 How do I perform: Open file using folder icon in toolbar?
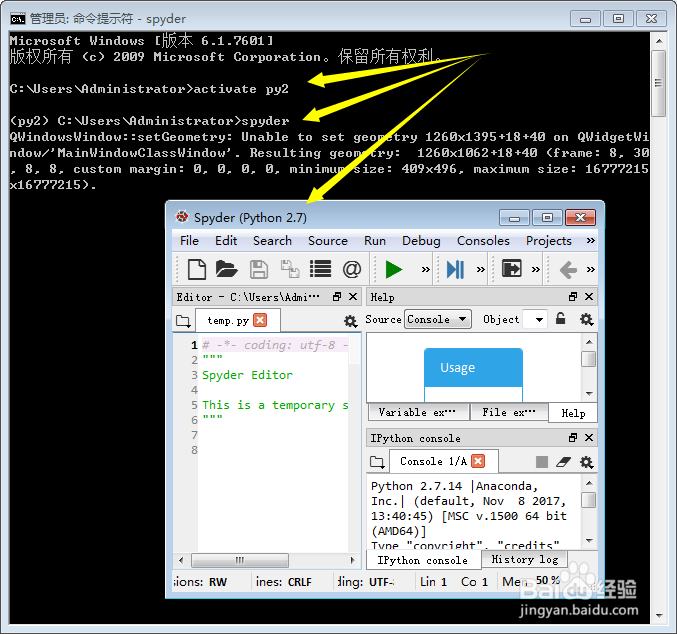pos(226,269)
